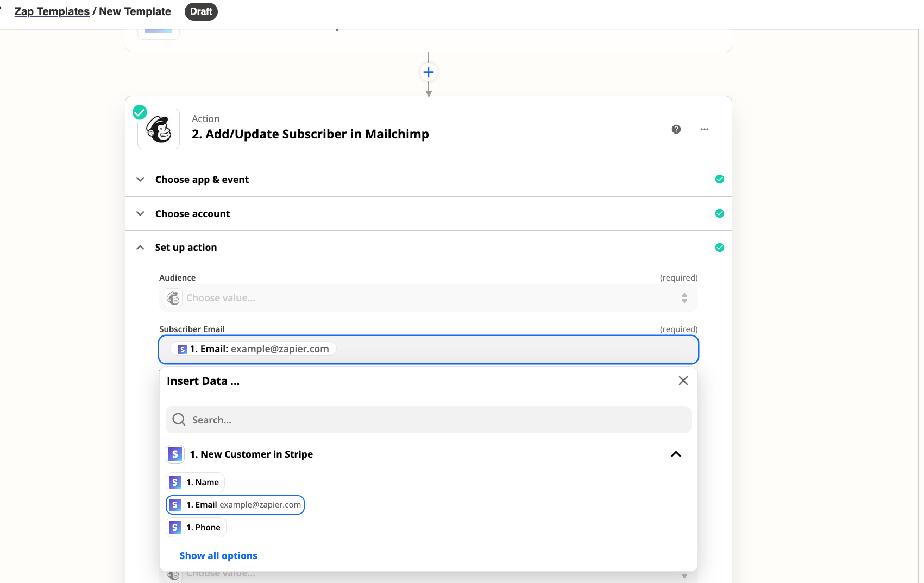This screenshot has height=583, width=924.
Task: Click the search magnifier icon
Action: (x=179, y=419)
